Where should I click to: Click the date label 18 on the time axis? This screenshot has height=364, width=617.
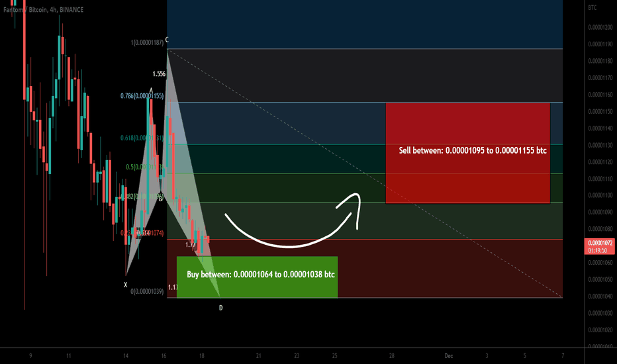(x=201, y=356)
